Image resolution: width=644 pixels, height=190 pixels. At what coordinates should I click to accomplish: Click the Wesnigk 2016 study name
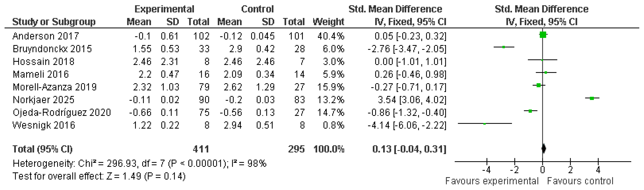(44, 125)
